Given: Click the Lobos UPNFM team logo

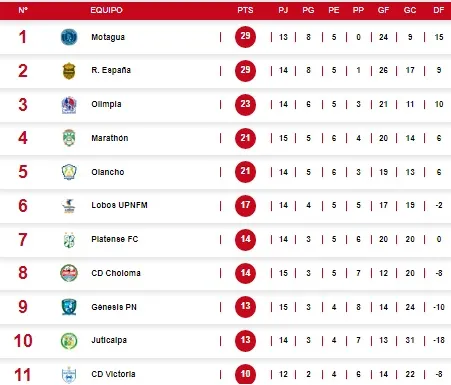Looking at the screenshot, I should point(69,206).
